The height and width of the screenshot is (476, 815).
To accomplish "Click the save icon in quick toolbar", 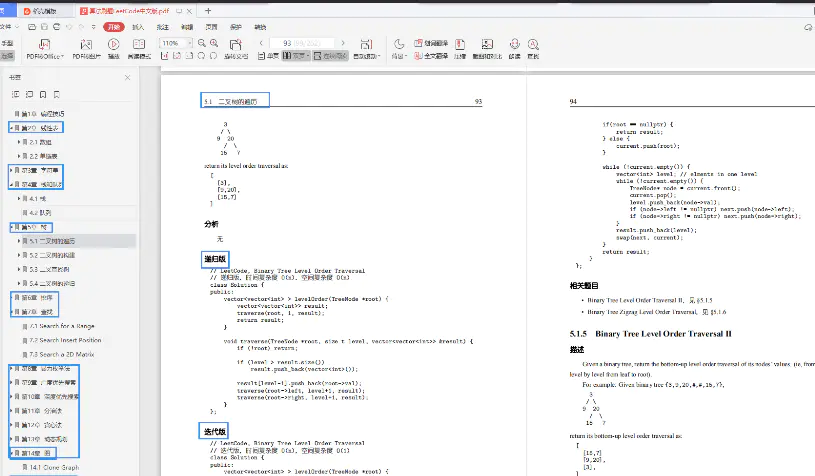I will pos(44,27).
